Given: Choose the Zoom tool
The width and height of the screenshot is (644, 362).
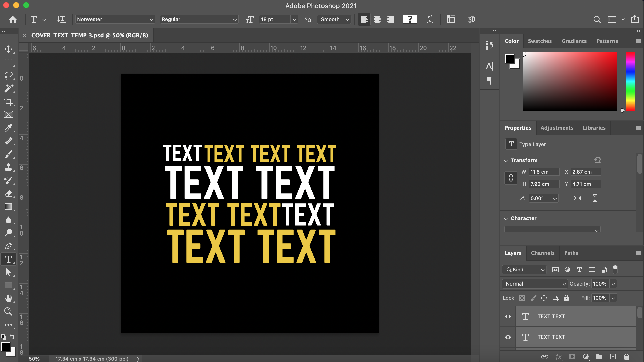Looking at the screenshot, I should (9, 312).
